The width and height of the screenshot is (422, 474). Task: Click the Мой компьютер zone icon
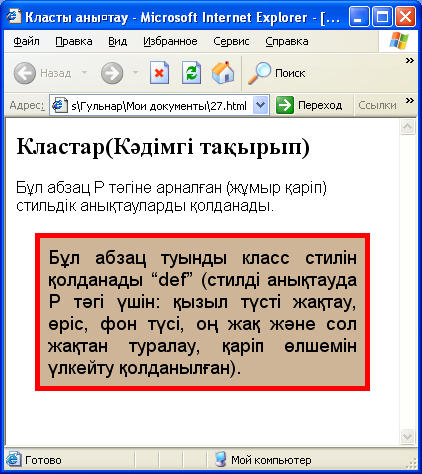(x=220, y=460)
